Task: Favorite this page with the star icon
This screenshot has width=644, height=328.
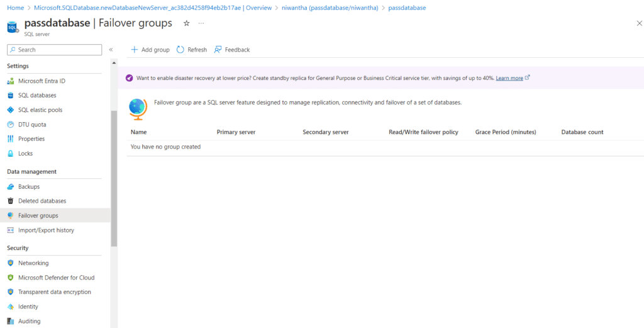Action: coord(186,23)
